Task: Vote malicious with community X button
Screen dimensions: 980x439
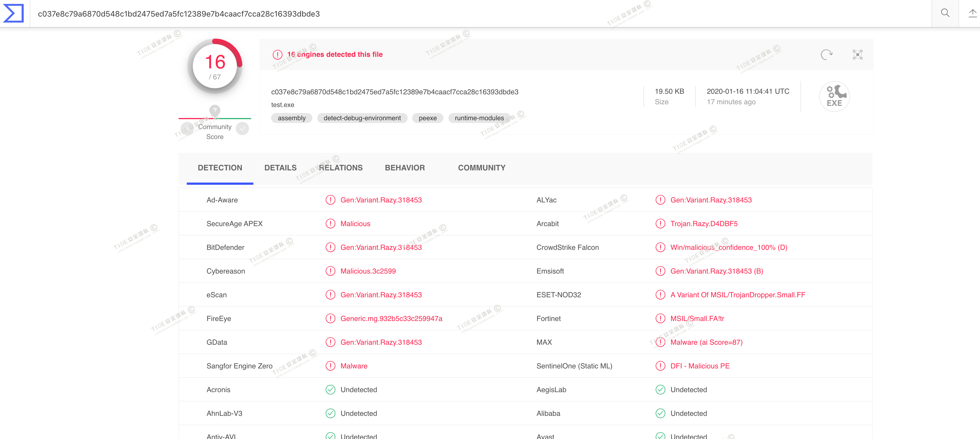Action: click(x=187, y=129)
